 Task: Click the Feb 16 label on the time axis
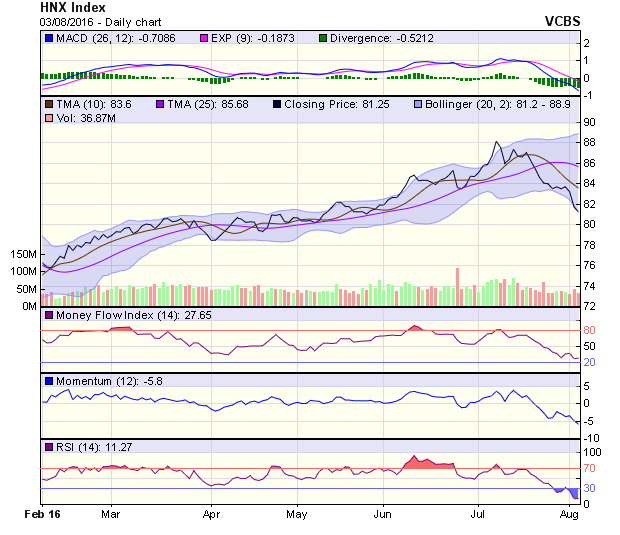tap(42, 513)
